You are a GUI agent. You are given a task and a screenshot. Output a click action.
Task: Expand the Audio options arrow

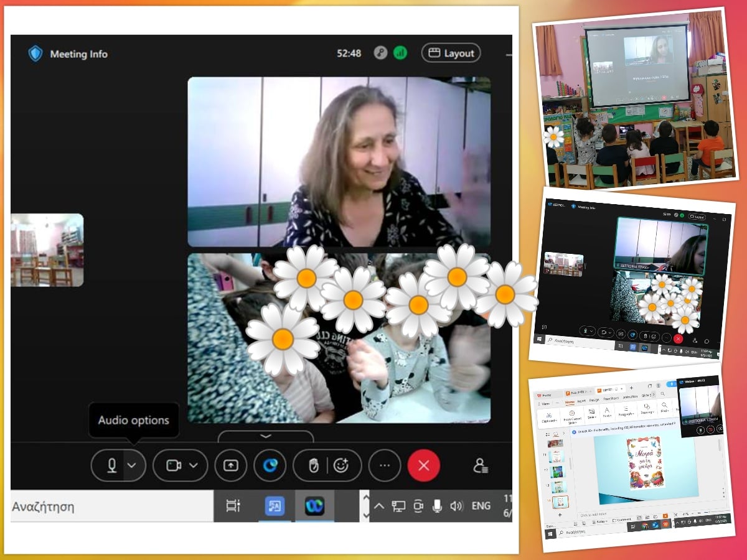click(133, 465)
